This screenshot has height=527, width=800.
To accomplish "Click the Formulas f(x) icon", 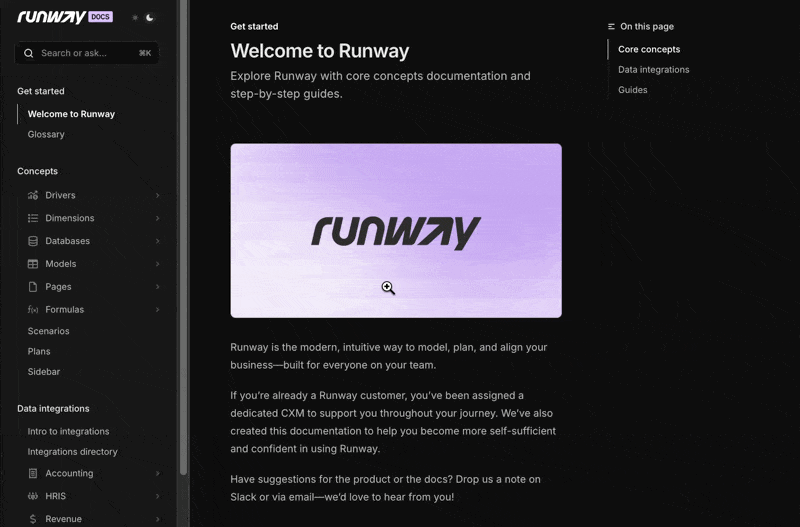I will tap(33, 310).
